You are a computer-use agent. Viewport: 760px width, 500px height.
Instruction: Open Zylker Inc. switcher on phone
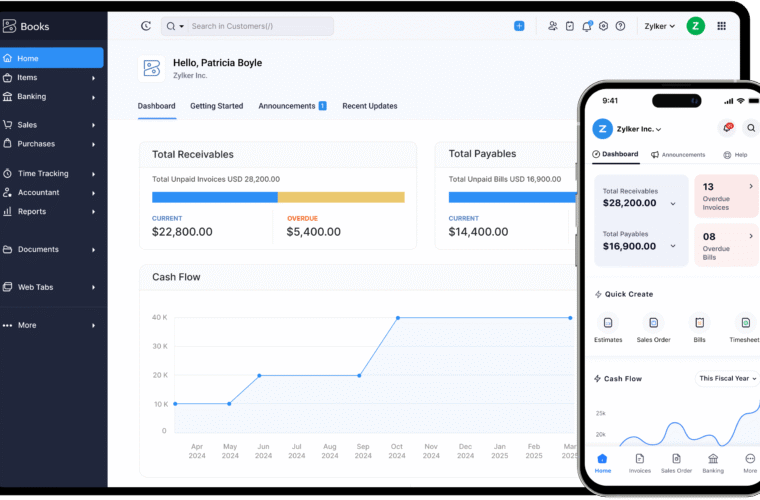639,129
